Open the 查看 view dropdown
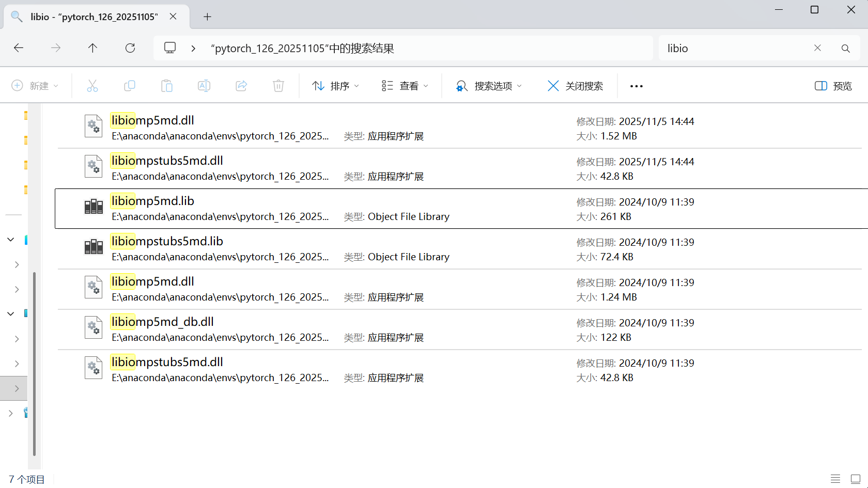 click(x=405, y=86)
